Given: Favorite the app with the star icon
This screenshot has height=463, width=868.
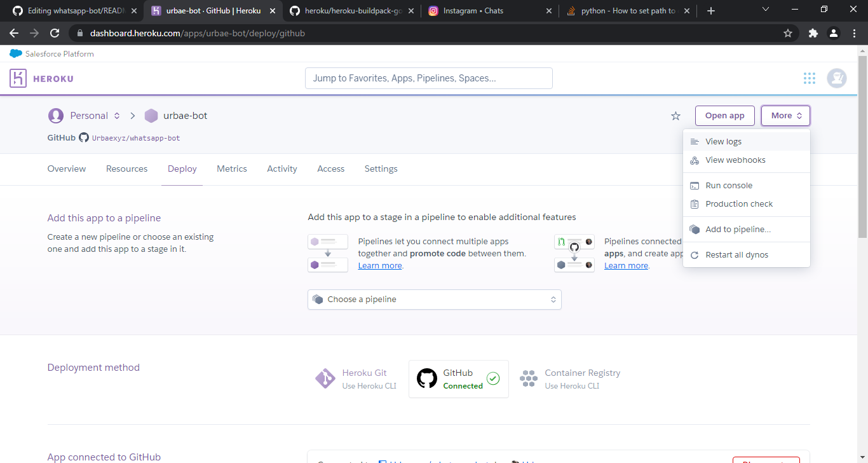Looking at the screenshot, I should pyautogui.click(x=675, y=116).
